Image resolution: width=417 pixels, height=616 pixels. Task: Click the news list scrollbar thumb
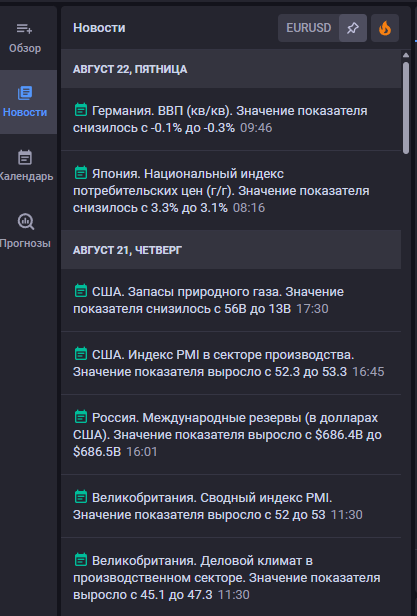406,108
